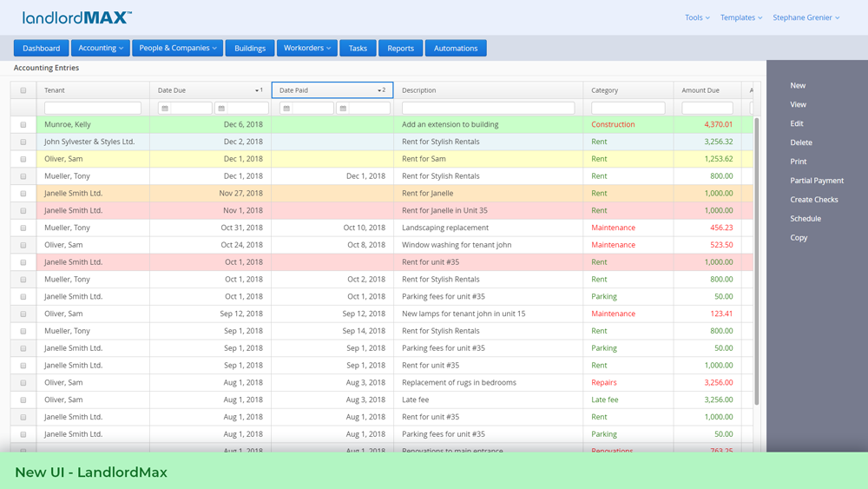Click the table vertical scrollbar

tap(757, 261)
